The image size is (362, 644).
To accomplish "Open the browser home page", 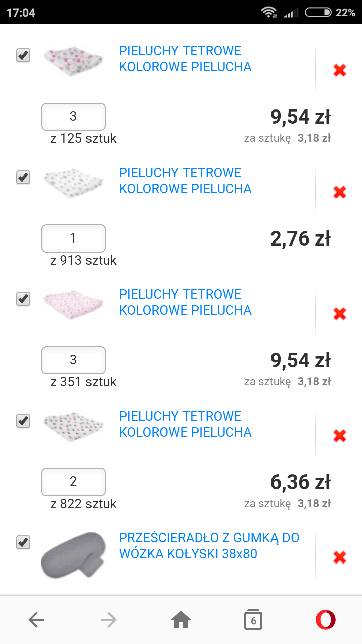I will [181, 620].
